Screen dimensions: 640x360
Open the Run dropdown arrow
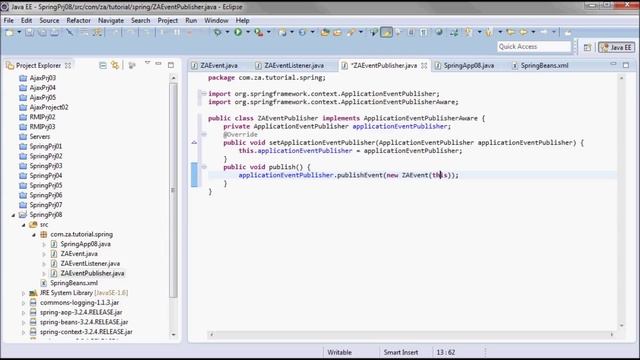tap(247, 32)
